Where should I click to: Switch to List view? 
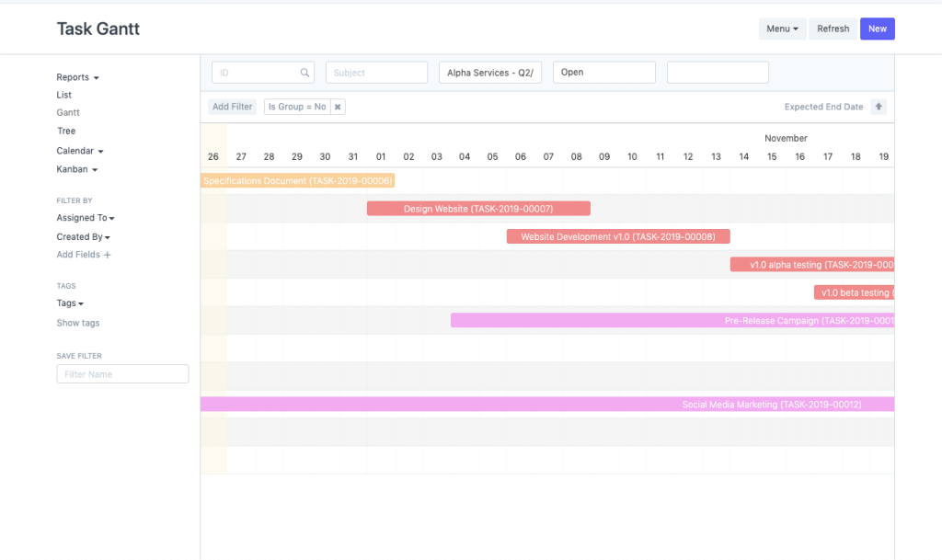(x=64, y=95)
